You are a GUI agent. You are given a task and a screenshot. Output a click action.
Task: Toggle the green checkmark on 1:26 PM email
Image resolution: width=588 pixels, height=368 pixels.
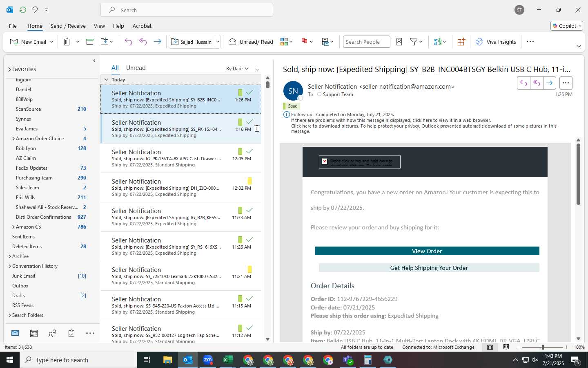(249, 92)
